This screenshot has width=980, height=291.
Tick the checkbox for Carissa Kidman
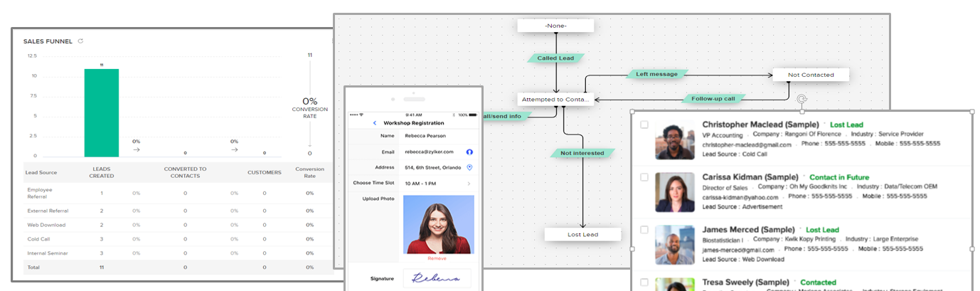click(x=644, y=177)
